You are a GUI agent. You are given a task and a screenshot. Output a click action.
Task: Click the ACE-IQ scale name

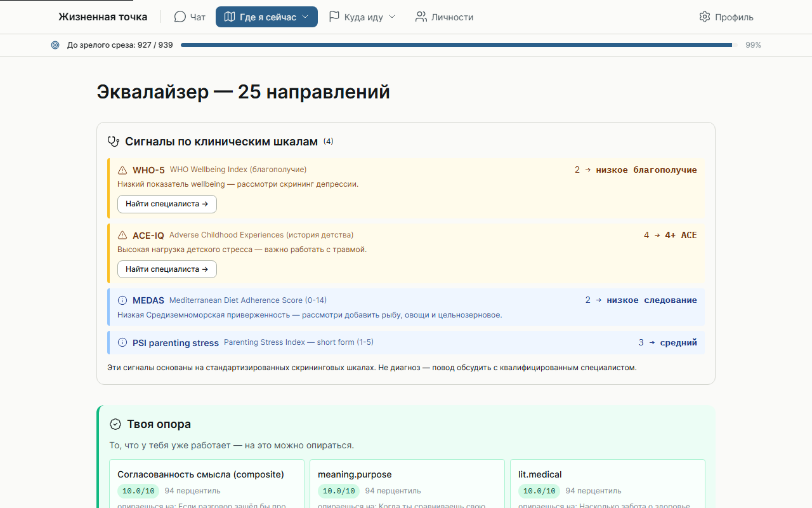coord(148,236)
